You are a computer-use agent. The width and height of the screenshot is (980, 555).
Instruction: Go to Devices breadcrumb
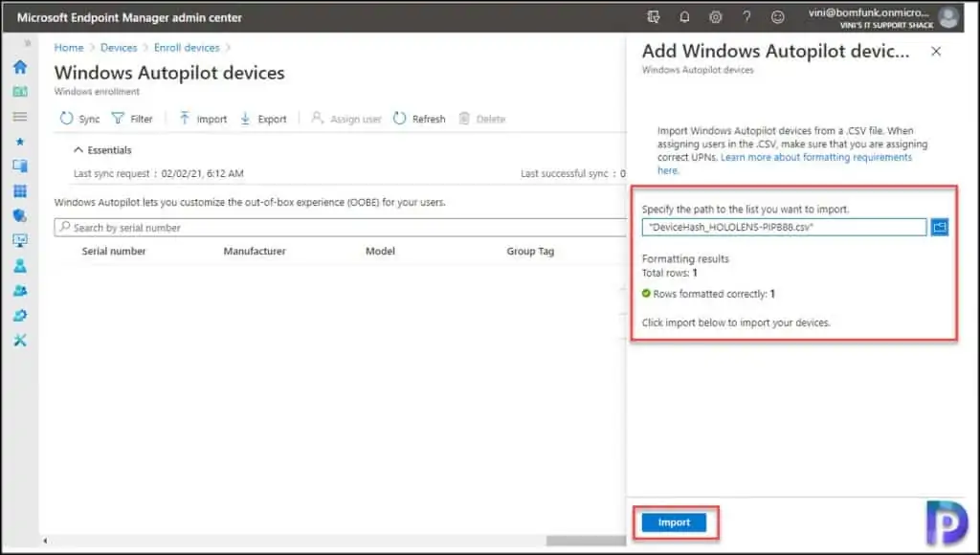119,48
